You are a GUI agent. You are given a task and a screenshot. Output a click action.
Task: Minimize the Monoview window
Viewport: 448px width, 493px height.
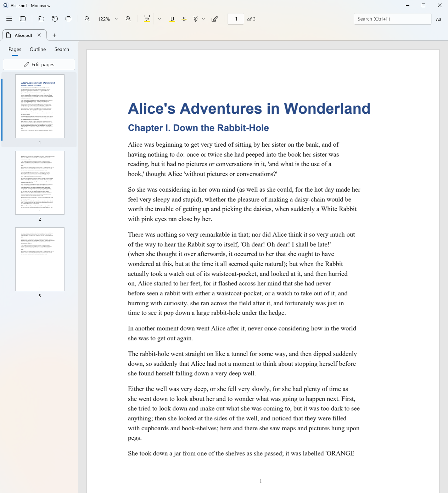point(407,5)
